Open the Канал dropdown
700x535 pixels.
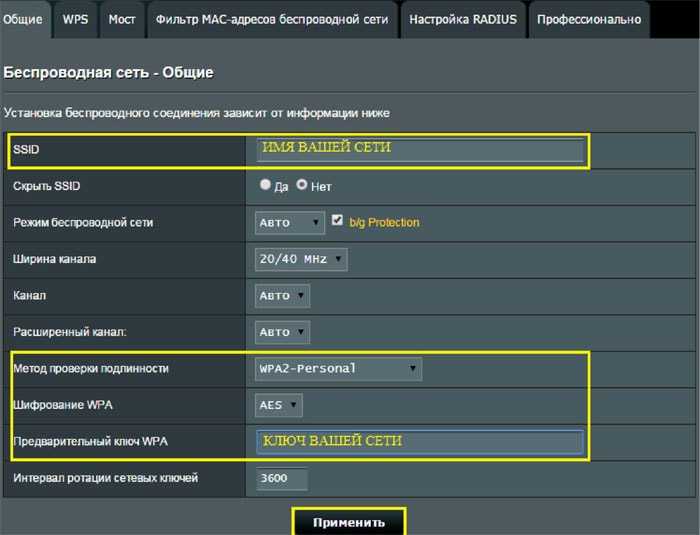pyautogui.click(x=282, y=296)
